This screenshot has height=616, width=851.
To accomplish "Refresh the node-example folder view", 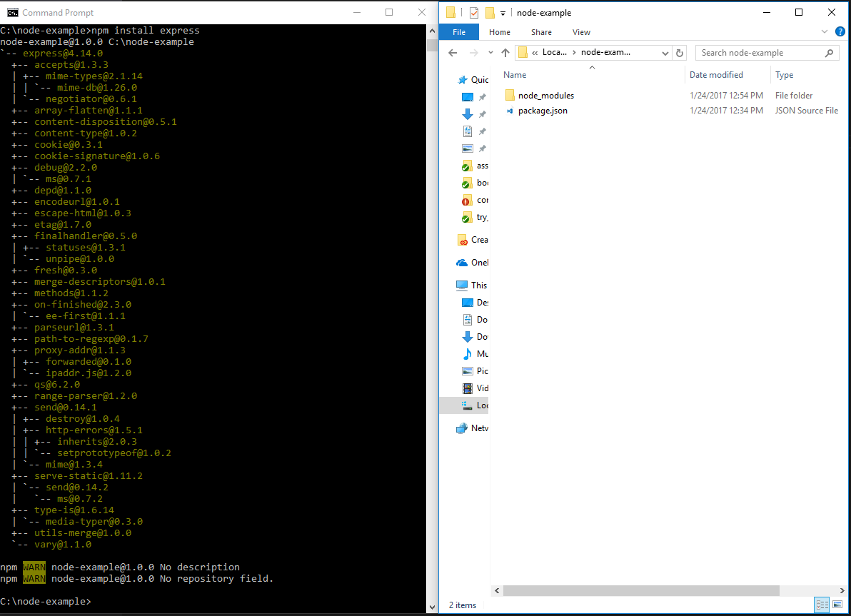I will coord(680,52).
